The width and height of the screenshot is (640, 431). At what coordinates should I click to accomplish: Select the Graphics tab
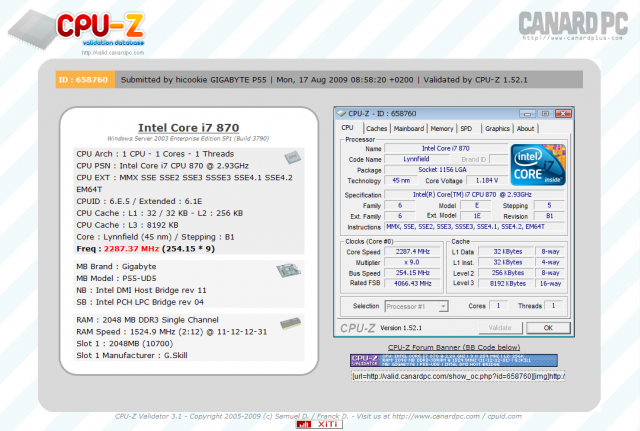(x=497, y=129)
